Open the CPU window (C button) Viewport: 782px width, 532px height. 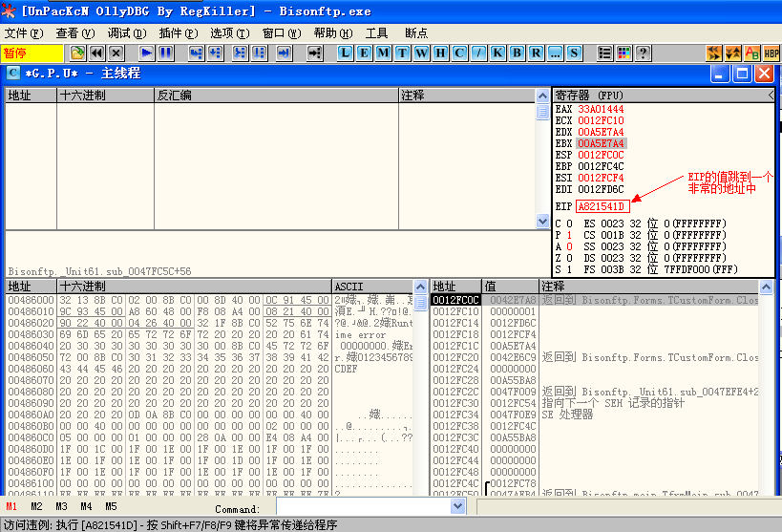click(x=460, y=53)
